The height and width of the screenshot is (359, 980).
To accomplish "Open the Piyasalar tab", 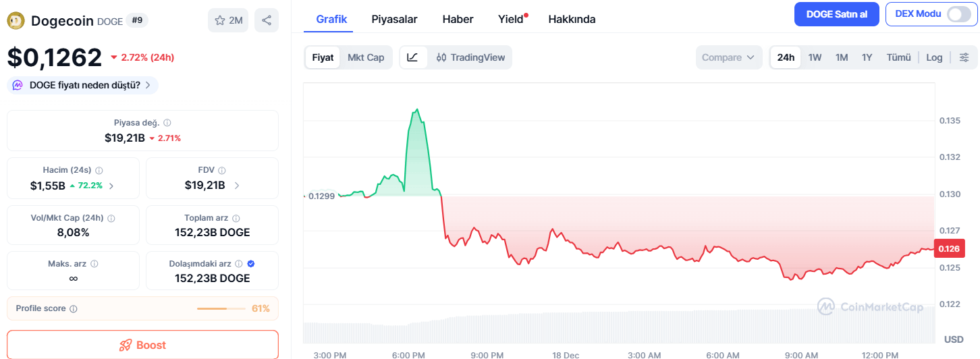I will tap(394, 19).
